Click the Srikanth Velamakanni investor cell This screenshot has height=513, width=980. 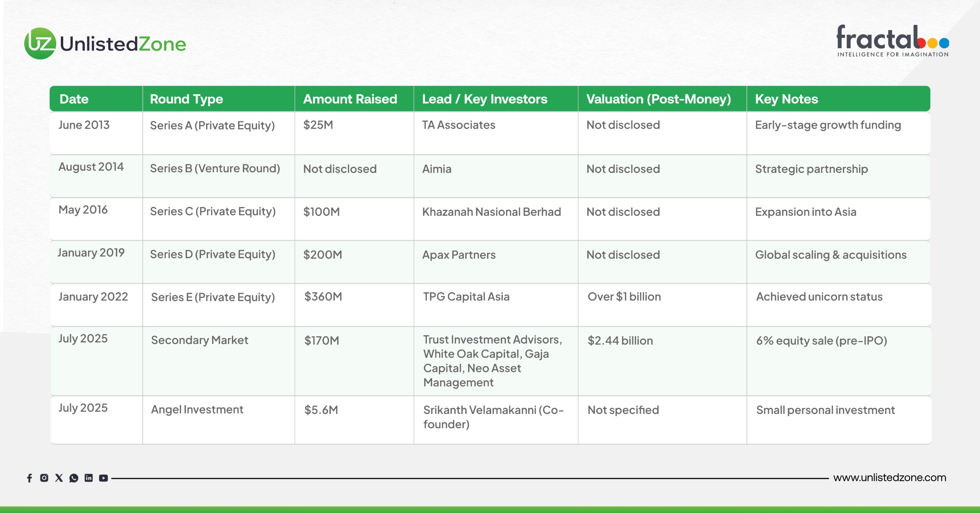pyautogui.click(x=493, y=417)
